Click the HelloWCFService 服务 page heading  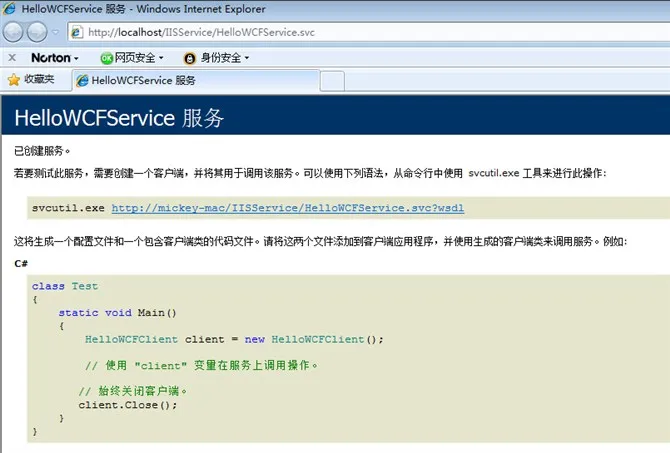click(119, 118)
